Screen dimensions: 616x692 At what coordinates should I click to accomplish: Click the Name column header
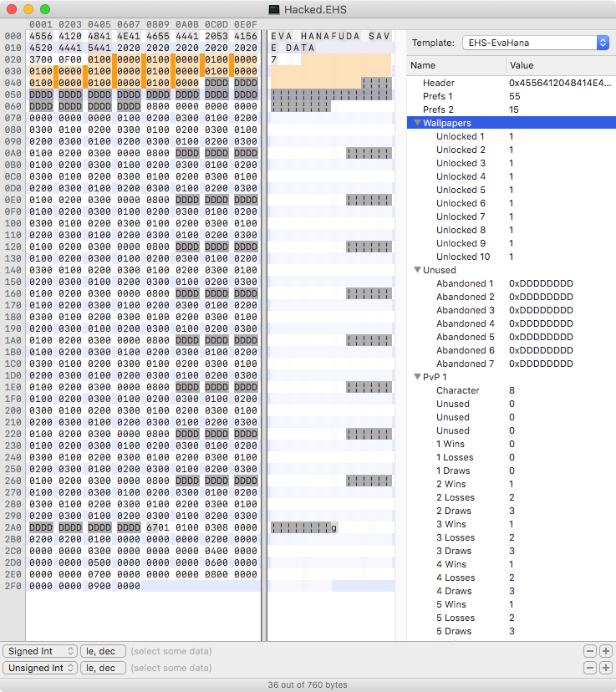coord(456,65)
